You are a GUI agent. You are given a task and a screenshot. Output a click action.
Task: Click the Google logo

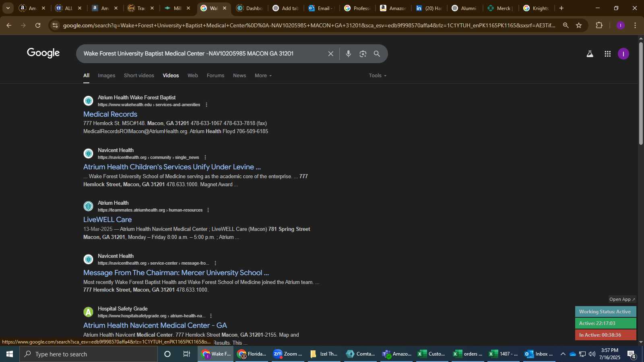coord(43,53)
